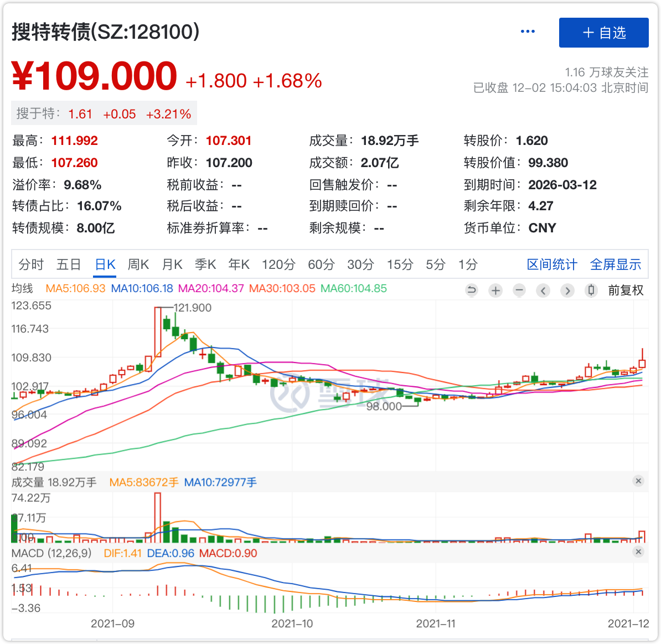
Task: Switch to the 分时 intraday tab
Action: [x=31, y=264]
